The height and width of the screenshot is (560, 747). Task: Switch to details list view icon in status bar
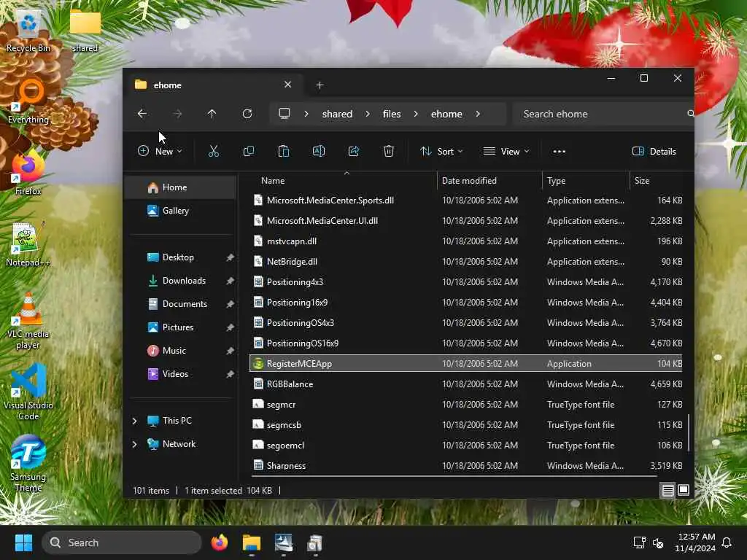[668, 490]
